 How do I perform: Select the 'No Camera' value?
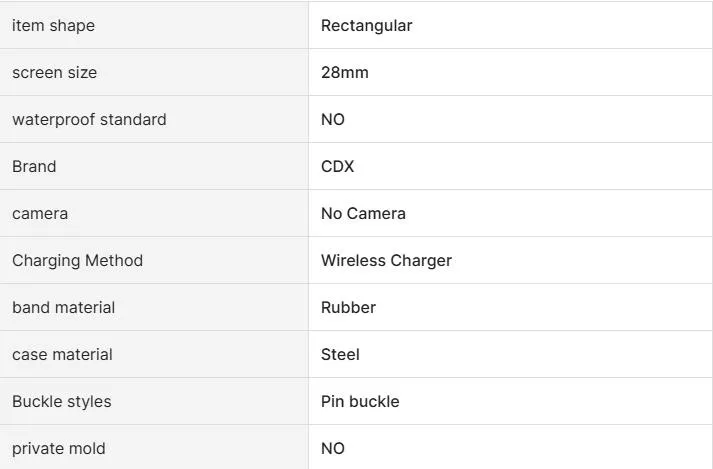coord(363,214)
